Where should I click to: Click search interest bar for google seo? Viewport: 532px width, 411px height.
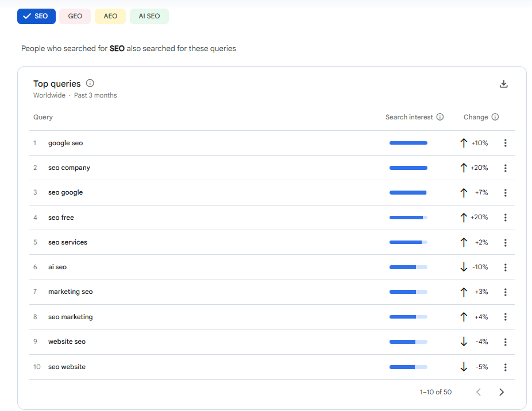(x=408, y=143)
